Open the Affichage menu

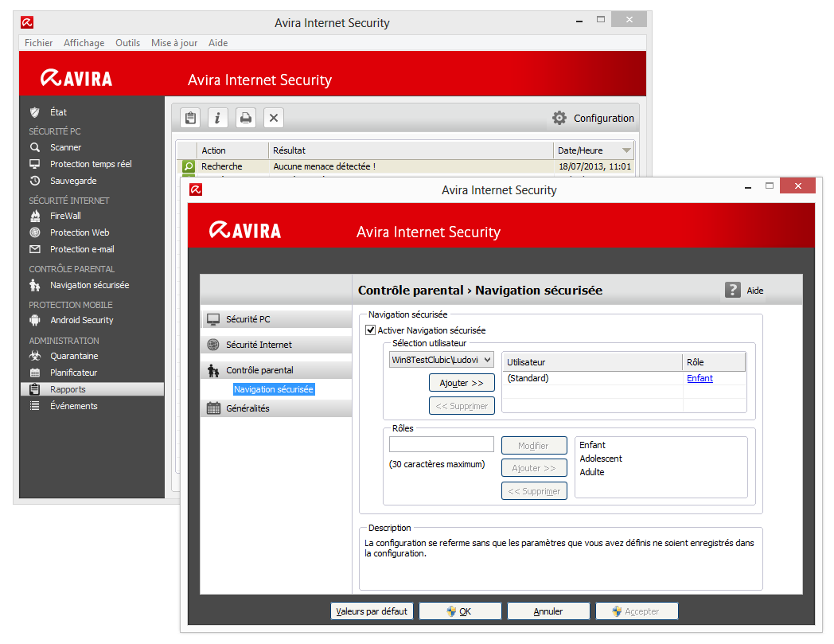click(x=84, y=43)
